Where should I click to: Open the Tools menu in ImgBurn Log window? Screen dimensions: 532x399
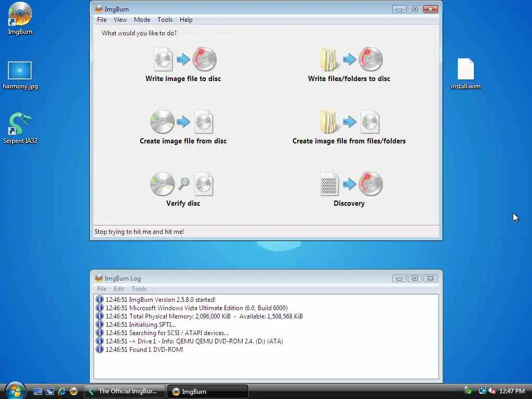139,289
